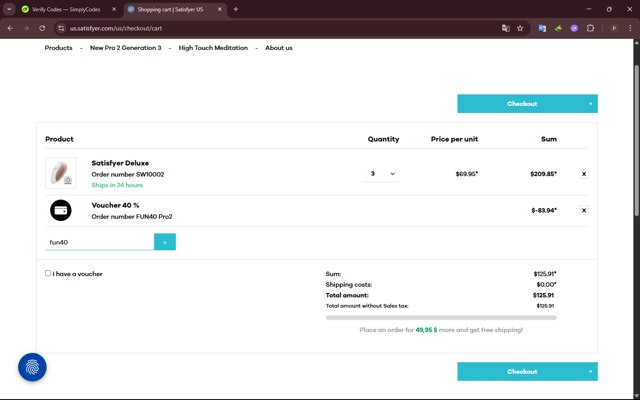
Task: Open the blue fingerprint privacy button
Action: (32, 367)
